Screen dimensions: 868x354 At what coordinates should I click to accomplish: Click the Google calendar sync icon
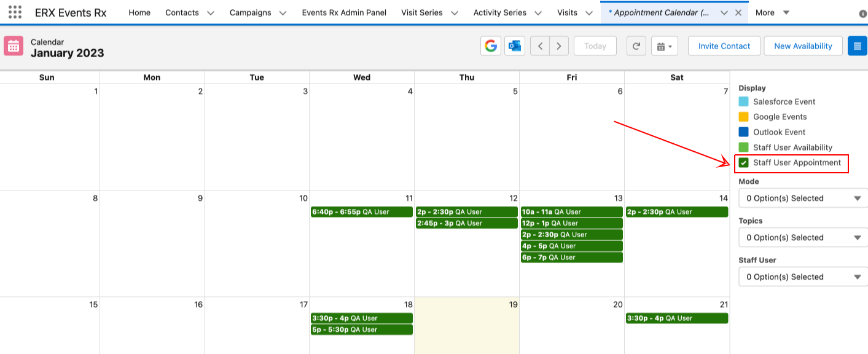click(x=490, y=46)
